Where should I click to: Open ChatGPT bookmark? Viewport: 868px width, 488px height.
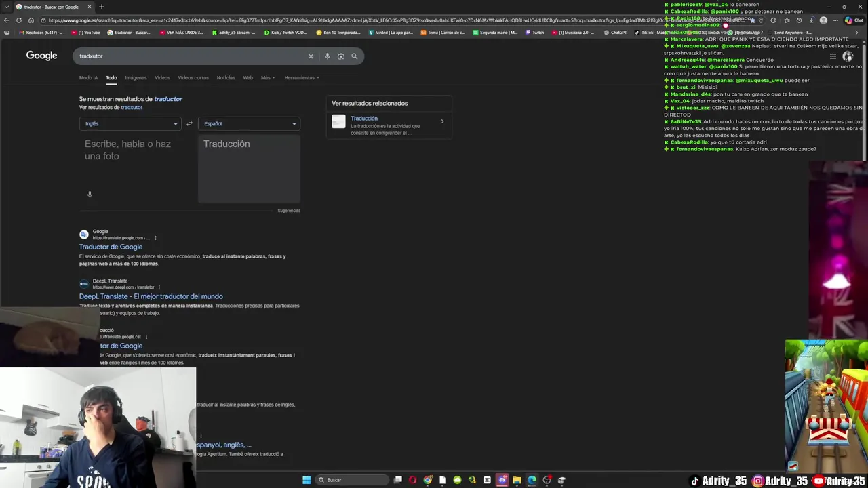tap(615, 32)
